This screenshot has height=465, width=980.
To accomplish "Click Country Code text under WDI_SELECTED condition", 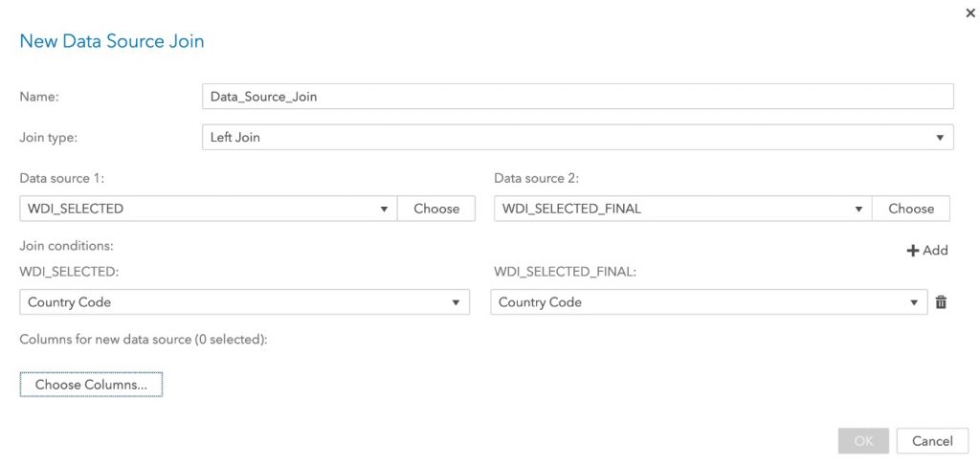I will click(x=69, y=302).
